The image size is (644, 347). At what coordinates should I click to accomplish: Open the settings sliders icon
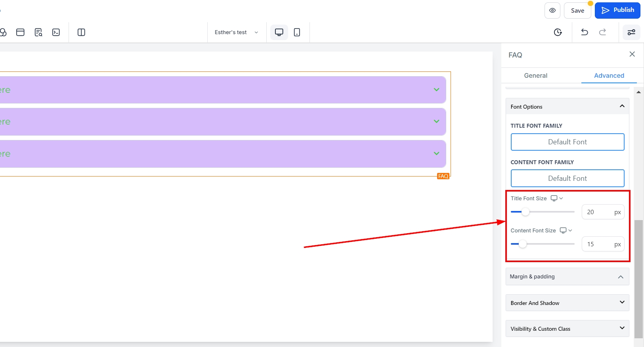pos(631,33)
